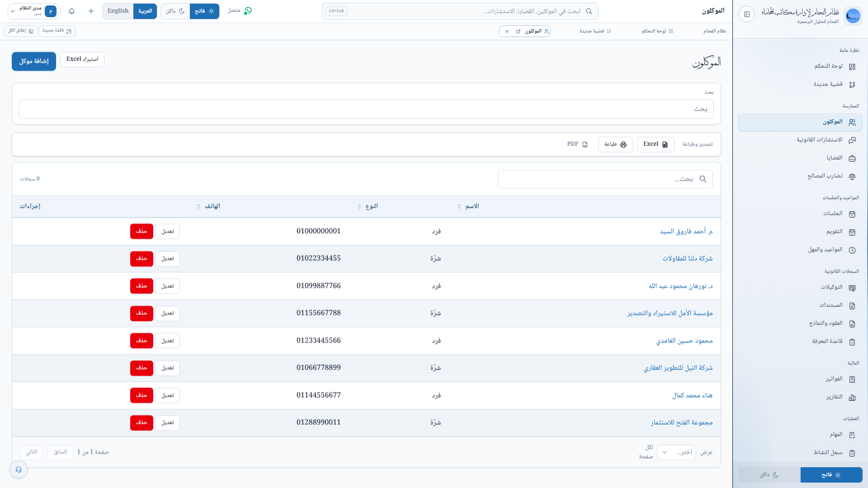Click استيراد Excel button
This screenshot has width=868, height=488.
pos(82,59)
